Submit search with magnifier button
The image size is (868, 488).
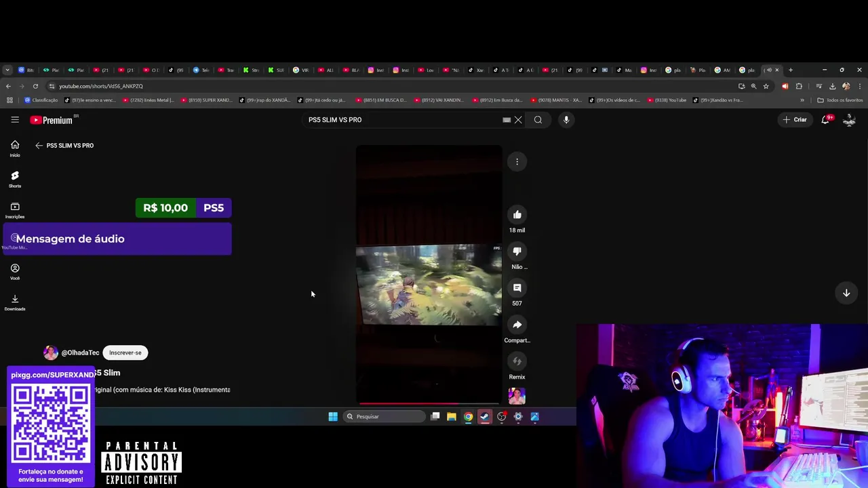(x=538, y=120)
